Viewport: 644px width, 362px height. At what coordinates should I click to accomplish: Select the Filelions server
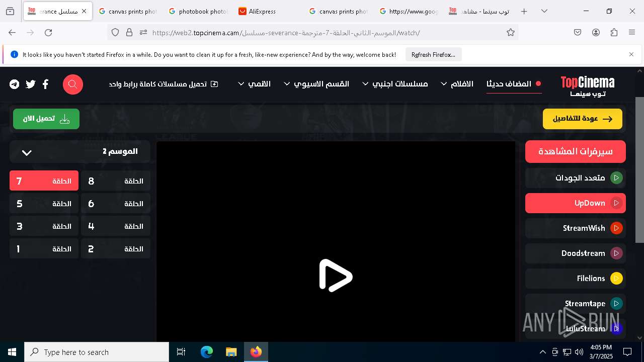(576, 279)
